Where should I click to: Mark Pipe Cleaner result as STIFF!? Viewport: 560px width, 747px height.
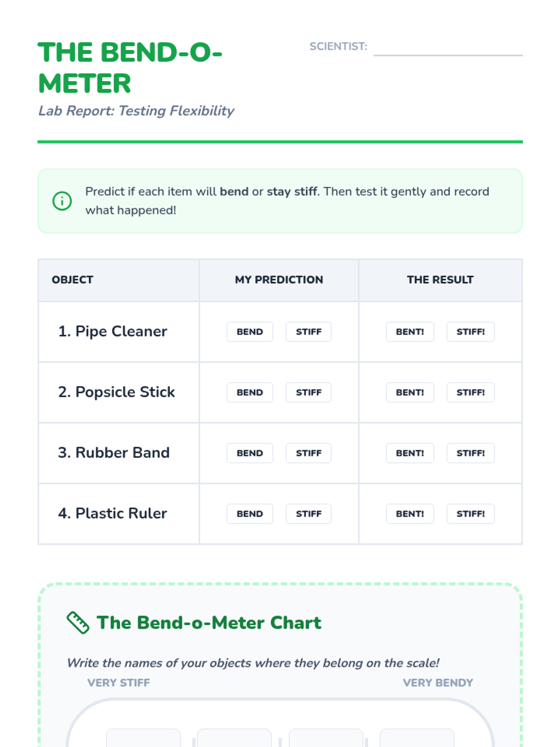470,332
